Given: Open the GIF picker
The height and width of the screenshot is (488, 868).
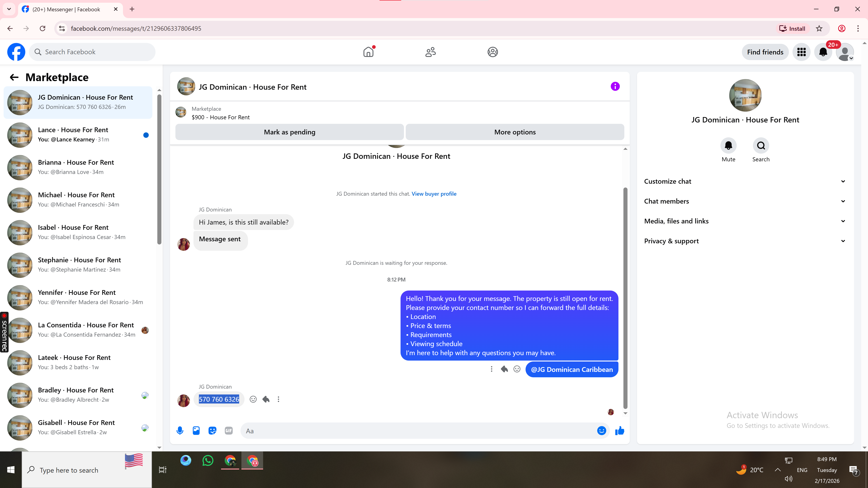Looking at the screenshot, I should pos(229,431).
